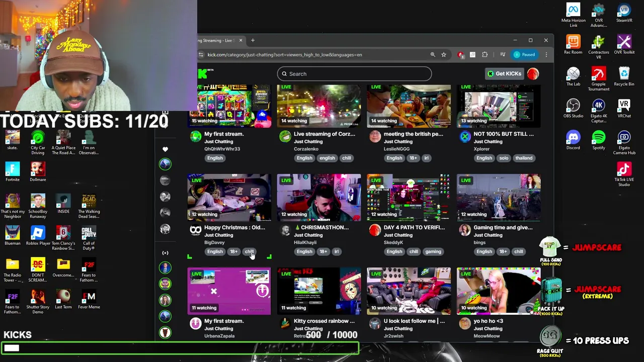Select the Blueman desktop icon
Screen dimensions: 644x362
pos(13,236)
